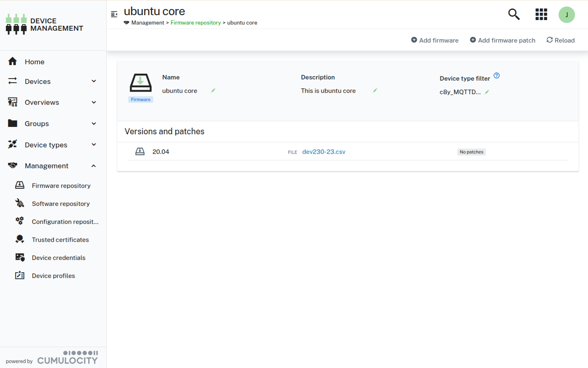Viewport: 588px width, 368px height.
Task: Open Trusted certificates page
Action: point(60,240)
